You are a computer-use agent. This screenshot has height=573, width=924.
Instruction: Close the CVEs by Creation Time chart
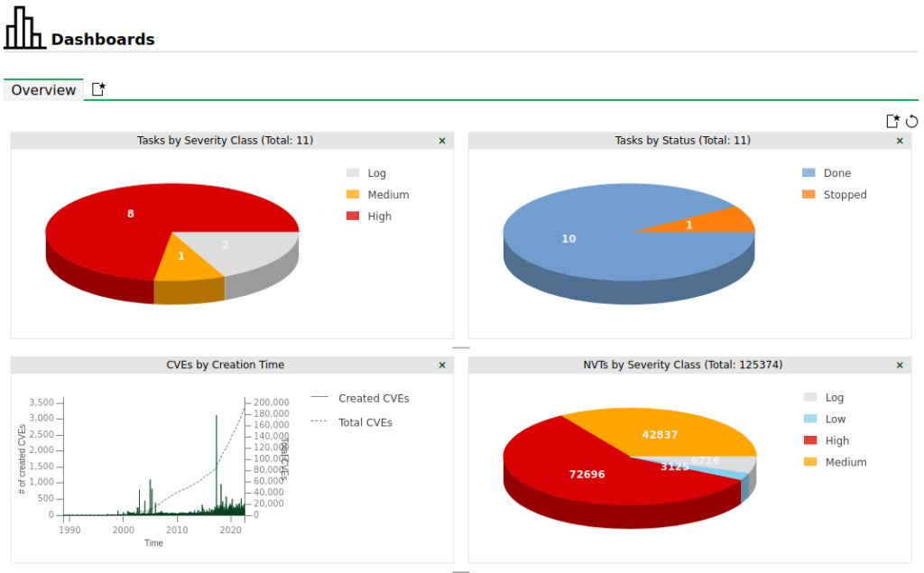click(x=442, y=365)
